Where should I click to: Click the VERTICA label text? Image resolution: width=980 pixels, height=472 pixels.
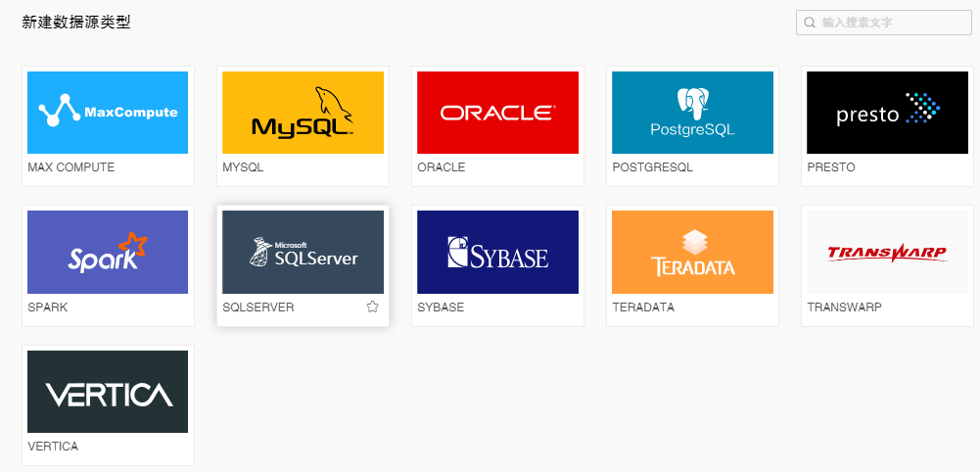[x=53, y=447]
